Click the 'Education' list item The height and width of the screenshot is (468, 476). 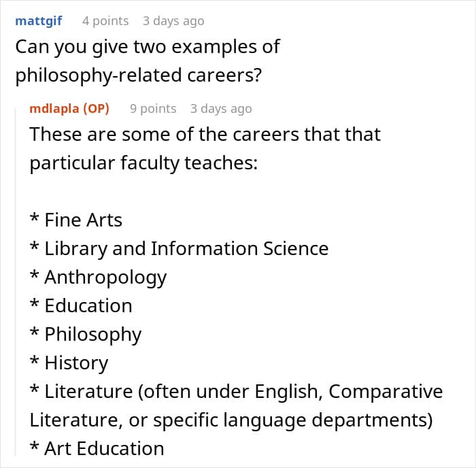(81, 305)
